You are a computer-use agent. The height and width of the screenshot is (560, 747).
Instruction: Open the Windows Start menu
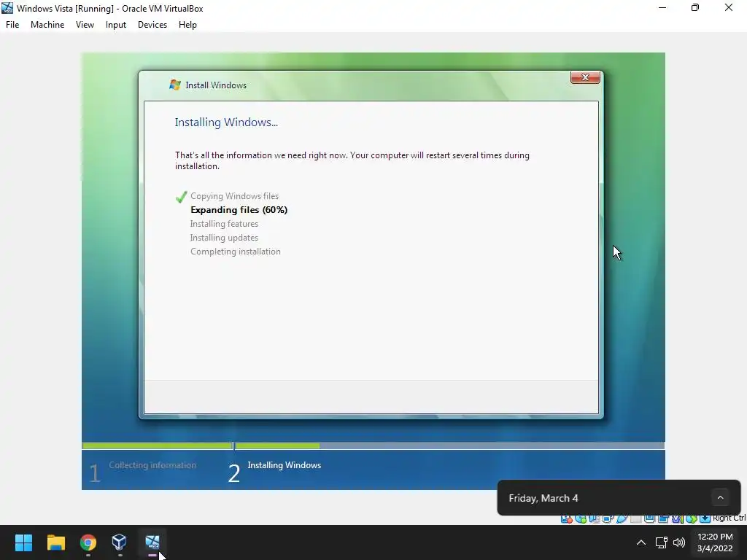[x=23, y=542]
